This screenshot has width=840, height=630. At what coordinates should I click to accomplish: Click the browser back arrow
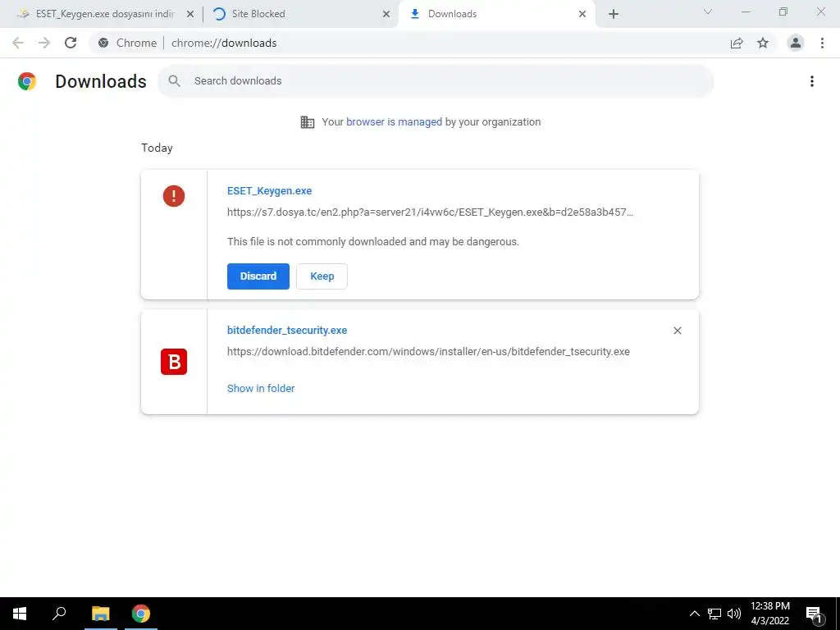tap(18, 43)
